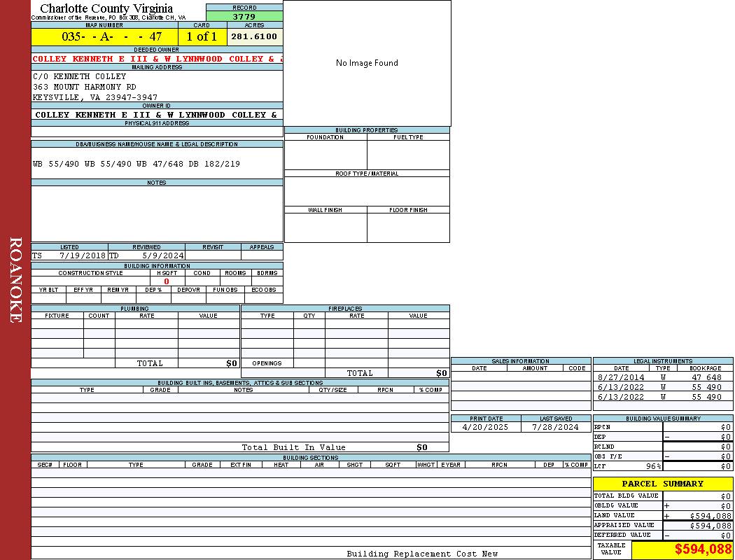Click the yellow Parcel Summary header
735x560 pixels.
662,484
